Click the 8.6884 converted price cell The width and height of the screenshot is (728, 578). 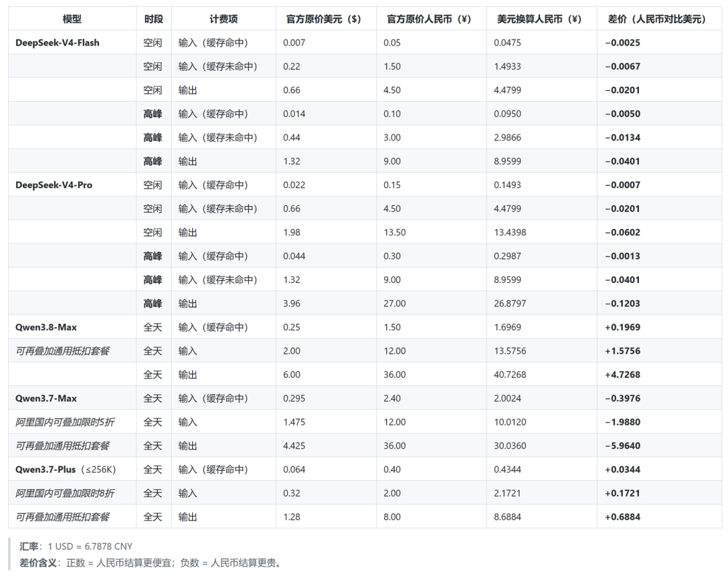pos(508,517)
